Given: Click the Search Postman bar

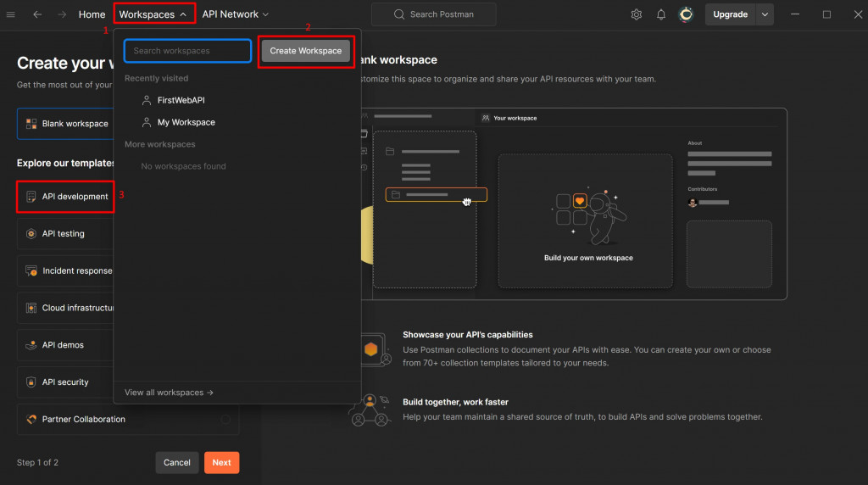Looking at the screenshot, I should [x=433, y=14].
